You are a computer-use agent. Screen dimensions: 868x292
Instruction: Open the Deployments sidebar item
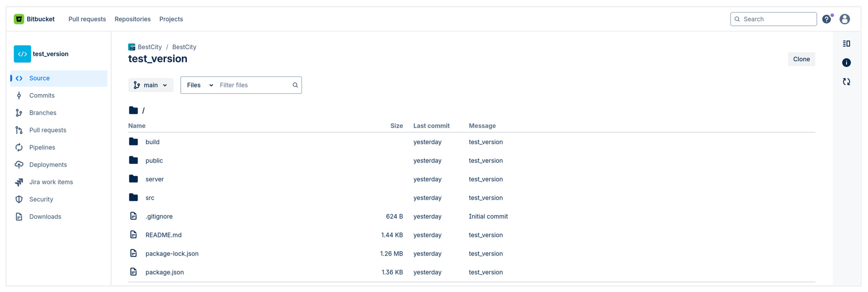click(48, 165)
